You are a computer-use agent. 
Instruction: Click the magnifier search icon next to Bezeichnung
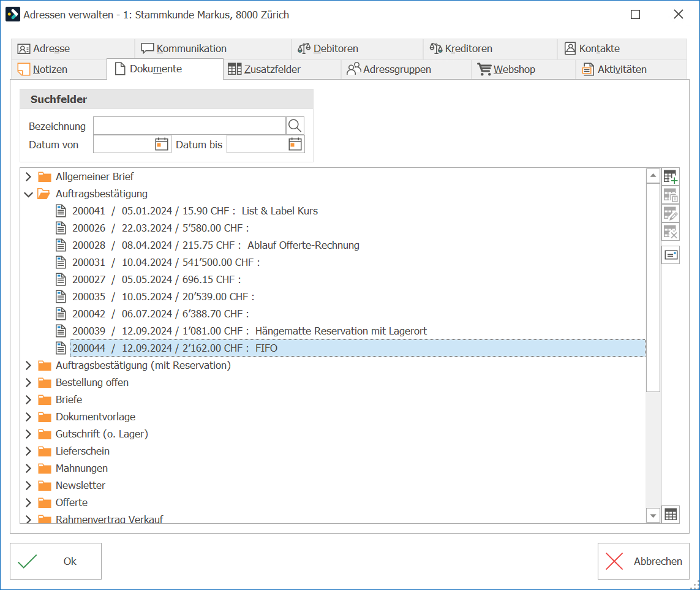pos(295,126)
